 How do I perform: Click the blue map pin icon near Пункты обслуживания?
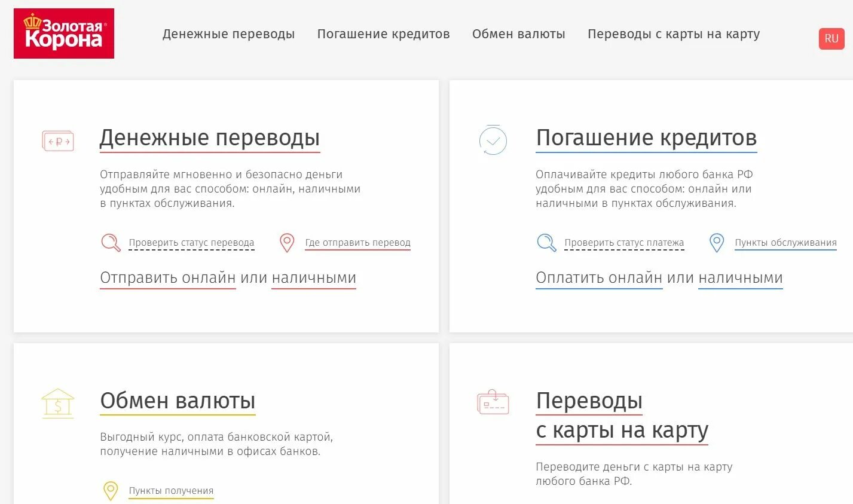tap(717, 242)
